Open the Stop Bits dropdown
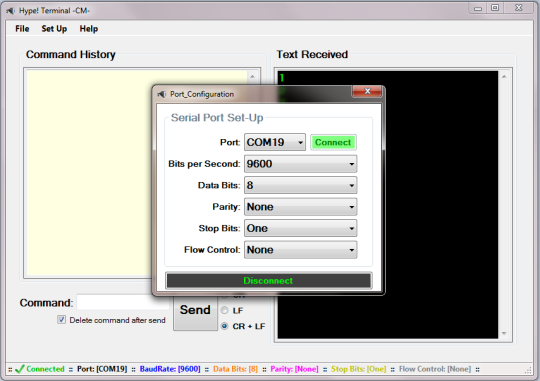The height and width of the screenshot is (381, 540). (x=300, y=228)
